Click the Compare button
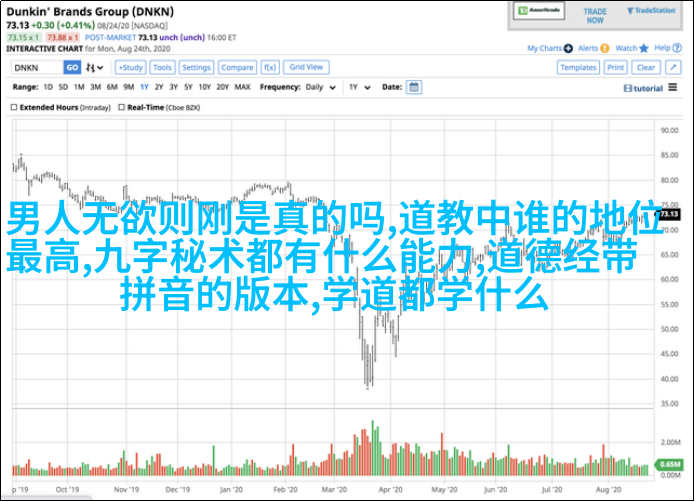The width and height of the screenshot is (695, 502). click(237, 67)
